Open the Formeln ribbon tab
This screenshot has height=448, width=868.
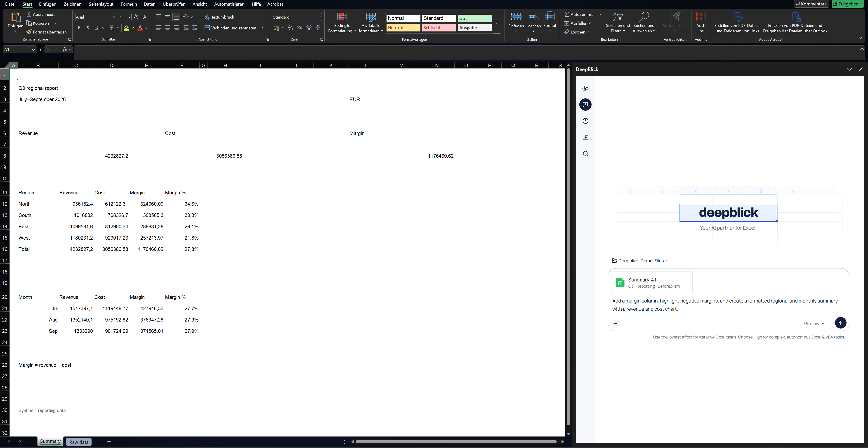click(x=129, y=4)
